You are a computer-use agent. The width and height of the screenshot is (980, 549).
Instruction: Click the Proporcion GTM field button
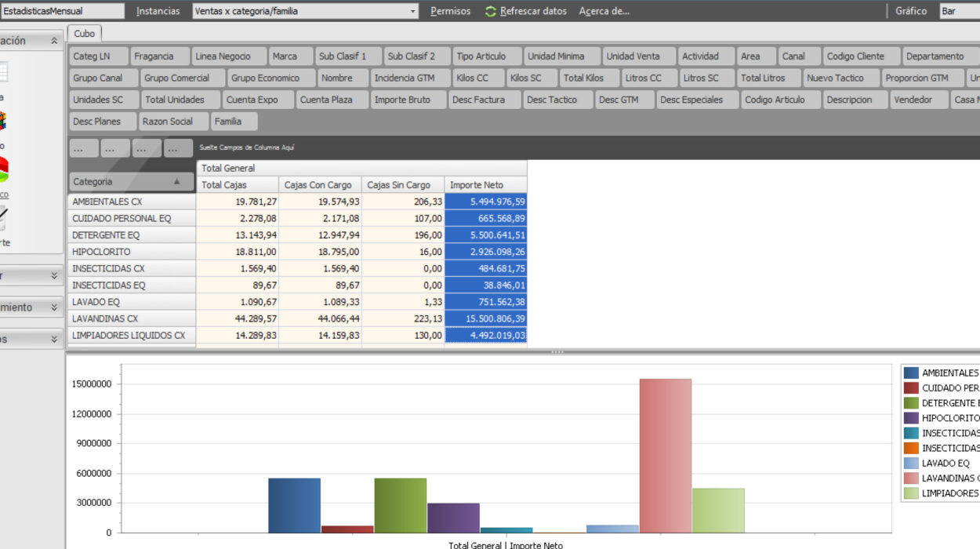point(921,78)
